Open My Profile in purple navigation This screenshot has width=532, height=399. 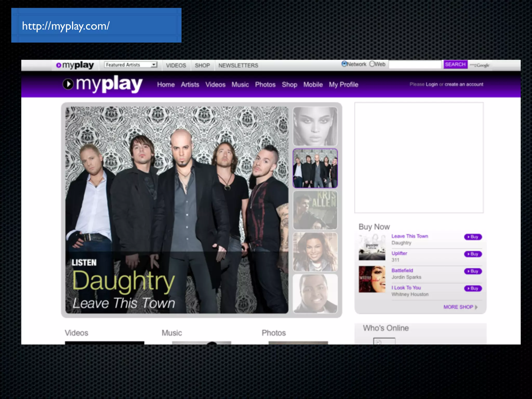(343, 85)
